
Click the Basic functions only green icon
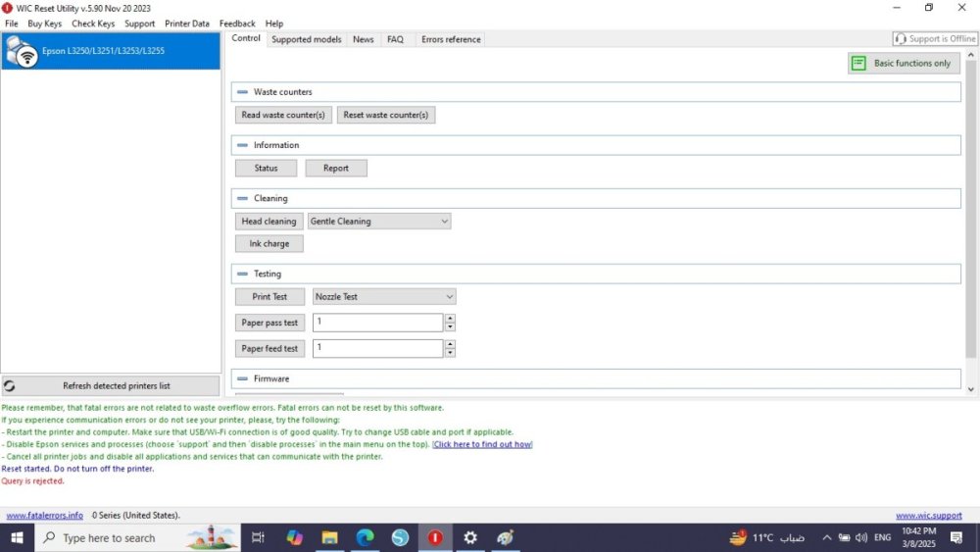[x=858, y=63]
